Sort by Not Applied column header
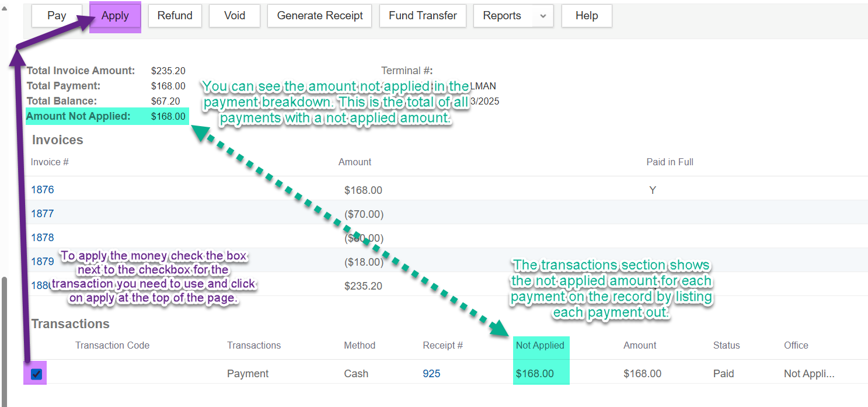 pyautogui.click(x=540, y=345)
